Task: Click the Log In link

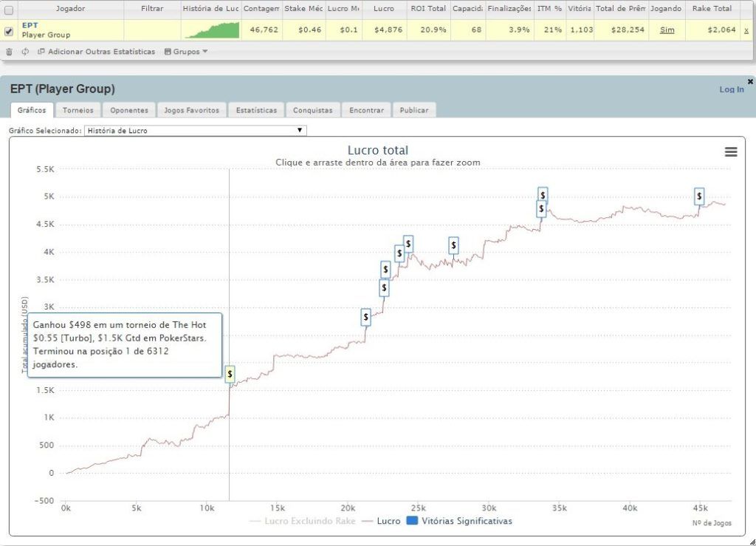Action: [731, 89]
